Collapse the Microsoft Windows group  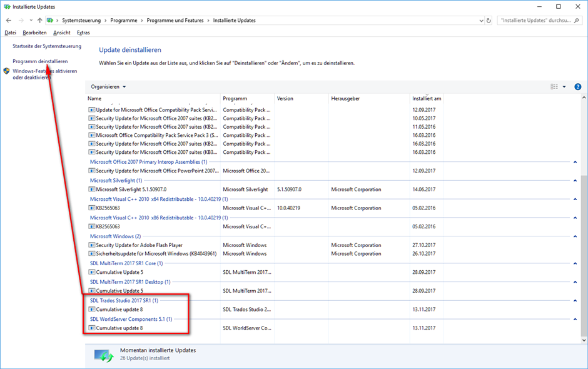tap(575, 236)
